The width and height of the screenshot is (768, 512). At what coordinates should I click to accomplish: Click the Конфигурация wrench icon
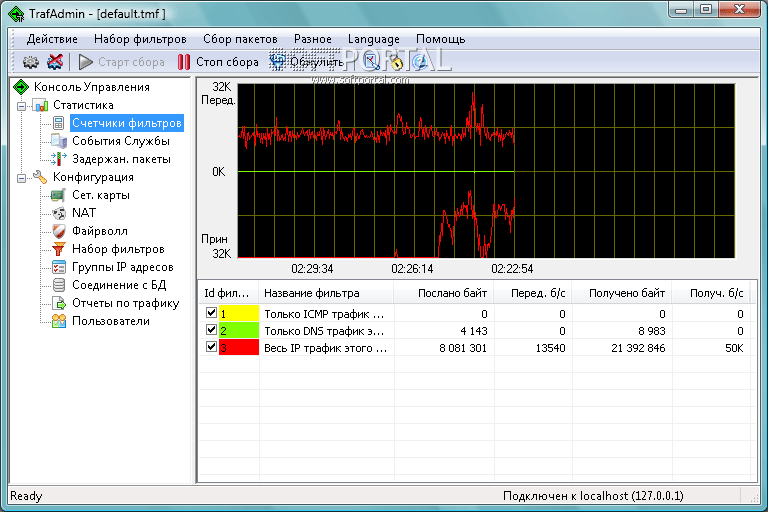(x=40, y=177)
